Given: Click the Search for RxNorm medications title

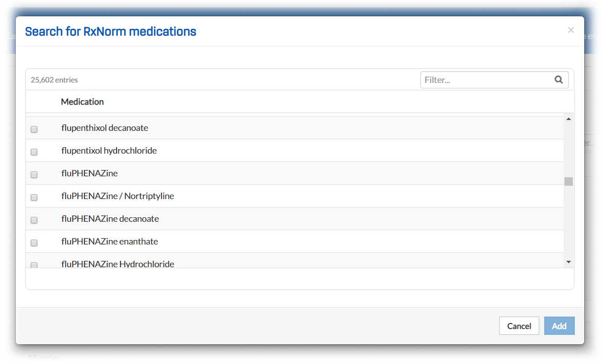Looking at the screenshot, I should click(x=111, y=32).
